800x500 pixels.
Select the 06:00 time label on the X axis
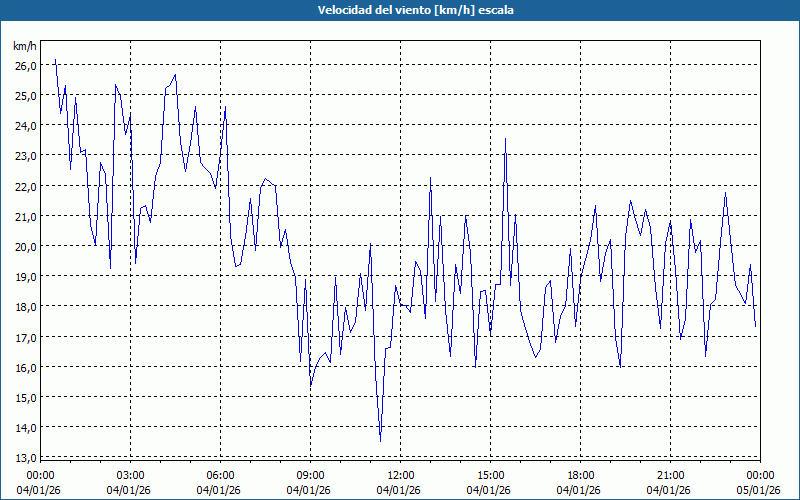(x=220, y=475)
